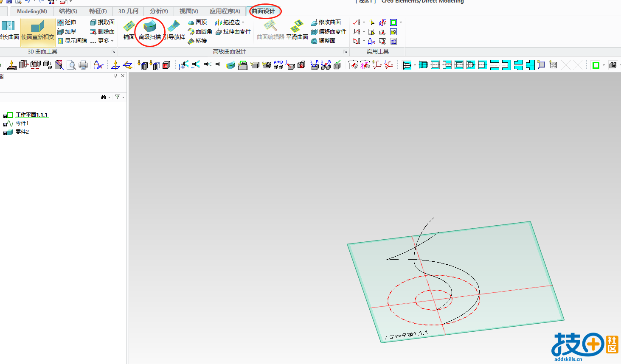This screenshot has width=621, height=364.
Task: Open the 更多 (more) dropdown
Action: [102, 41]
